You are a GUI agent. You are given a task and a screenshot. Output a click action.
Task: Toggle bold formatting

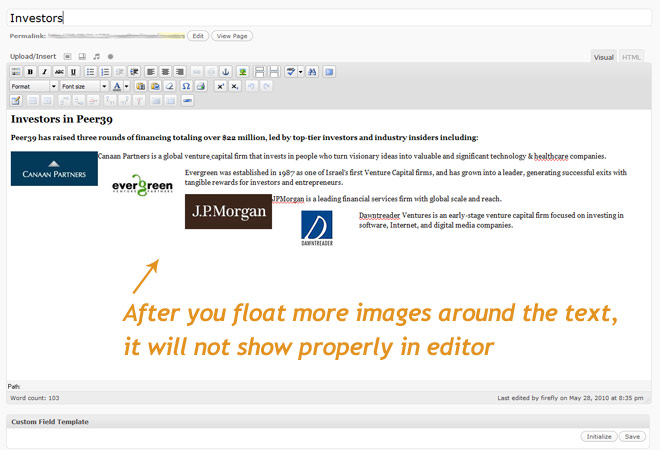click(30, 72)
